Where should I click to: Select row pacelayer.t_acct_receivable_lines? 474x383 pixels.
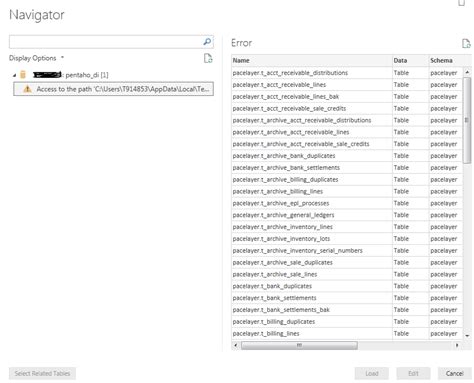click(x=347, y=85)
